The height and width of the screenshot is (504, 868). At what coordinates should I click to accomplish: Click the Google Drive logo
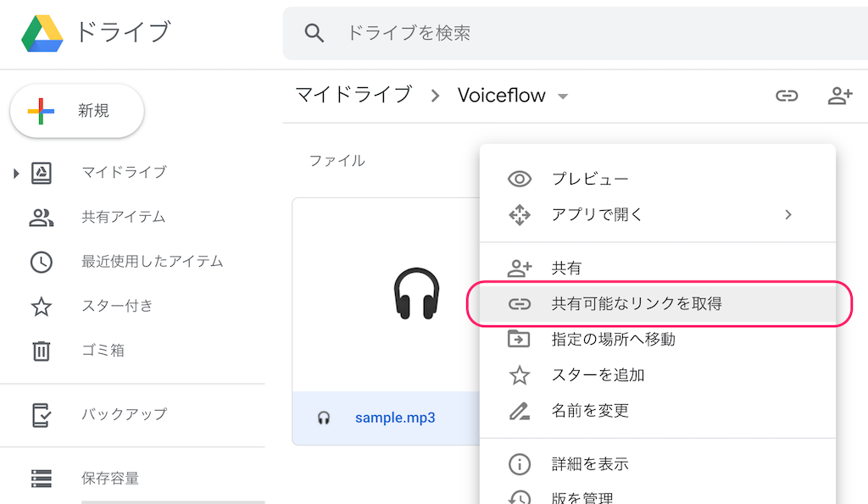pos(42,33)
